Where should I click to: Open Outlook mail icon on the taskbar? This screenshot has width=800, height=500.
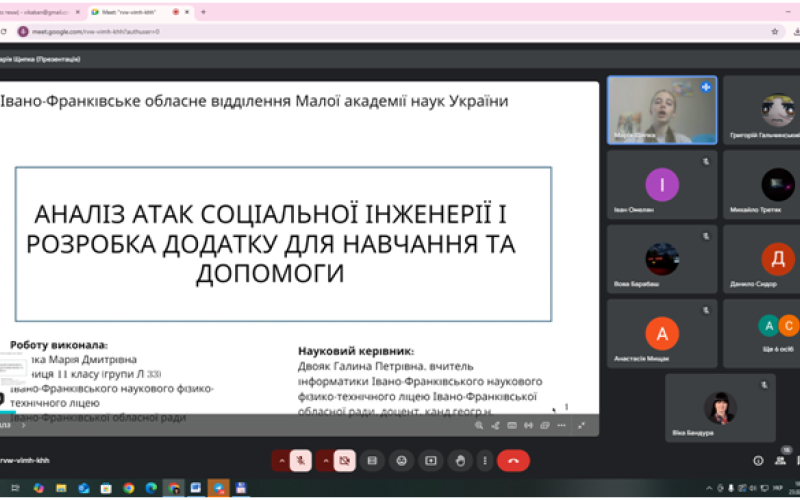tap(84, 488)
